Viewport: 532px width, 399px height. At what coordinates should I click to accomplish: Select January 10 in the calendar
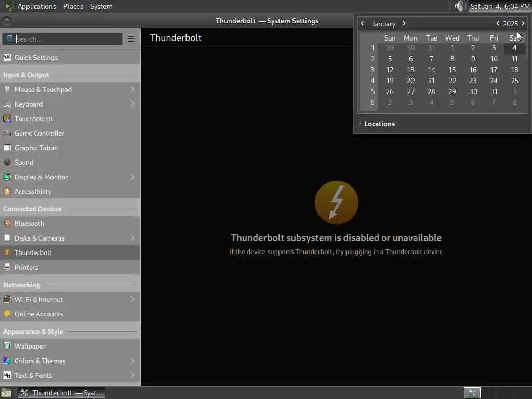(494, 59)
